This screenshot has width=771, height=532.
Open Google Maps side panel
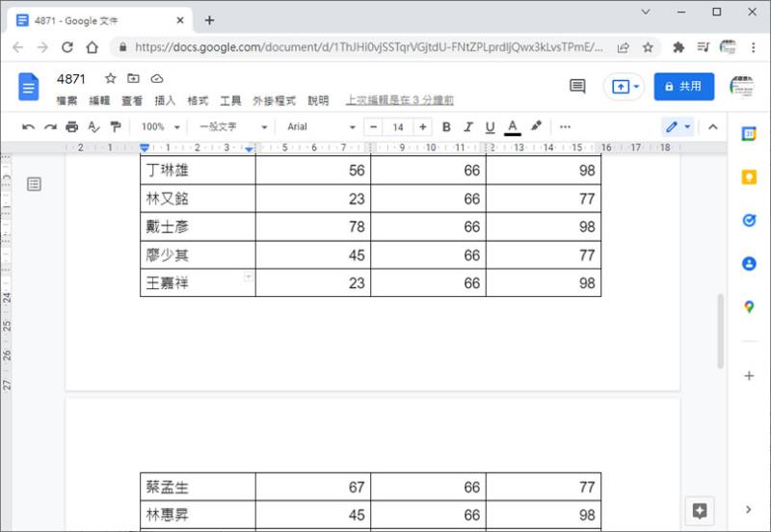pyautogui.click(x=749, y=306)
